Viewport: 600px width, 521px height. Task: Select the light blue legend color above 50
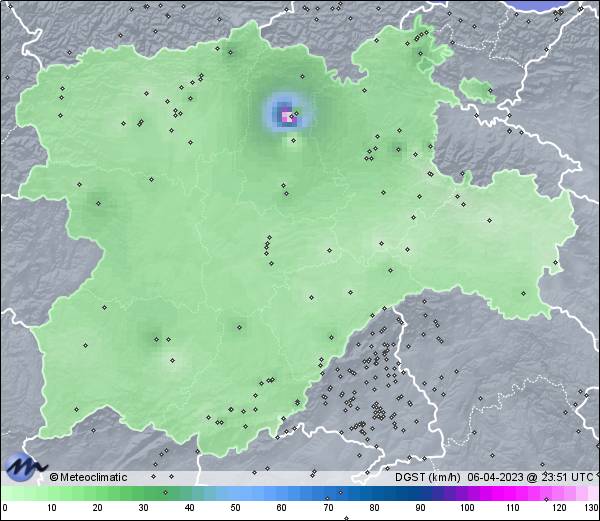coord(235,493)
